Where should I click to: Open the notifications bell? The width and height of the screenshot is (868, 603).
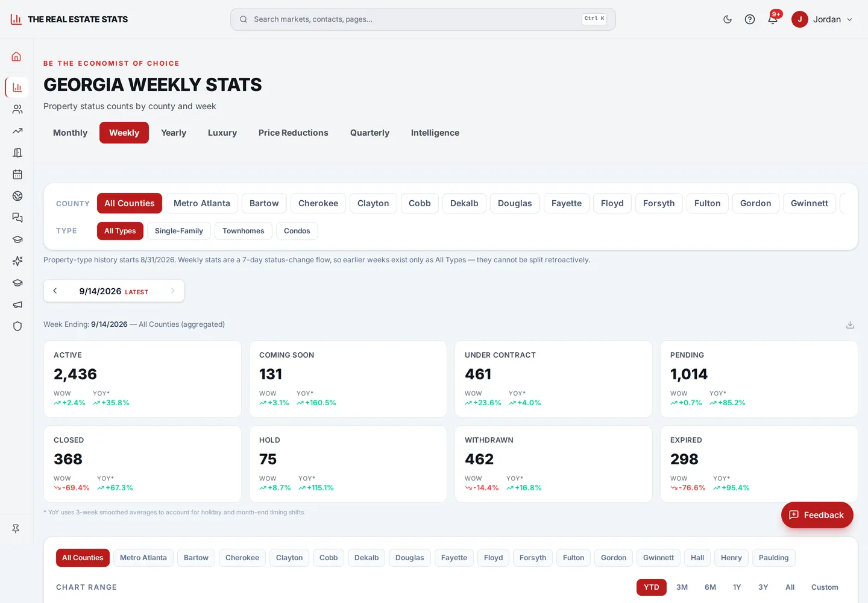coord(773,19)
